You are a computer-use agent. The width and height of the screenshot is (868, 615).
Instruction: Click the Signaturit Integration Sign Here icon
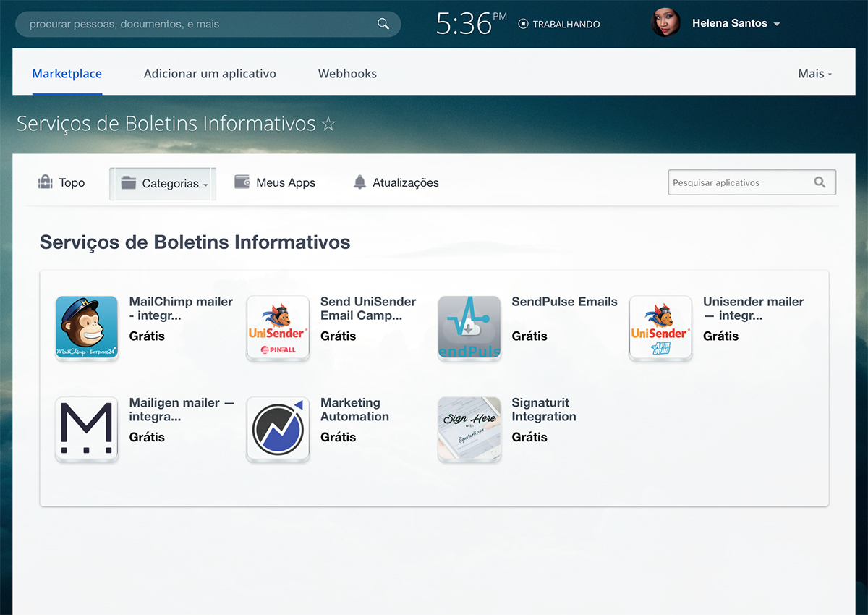pyautogui.click(x=469, y=429)
